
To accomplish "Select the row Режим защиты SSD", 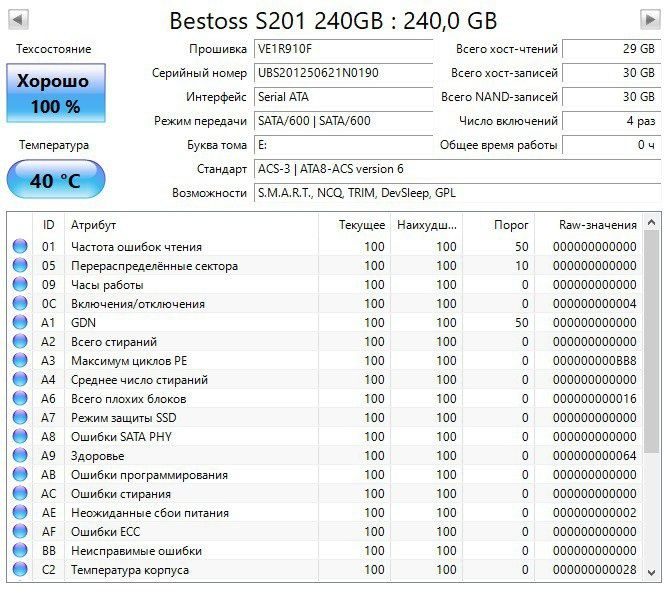I will tap(325, 417).
